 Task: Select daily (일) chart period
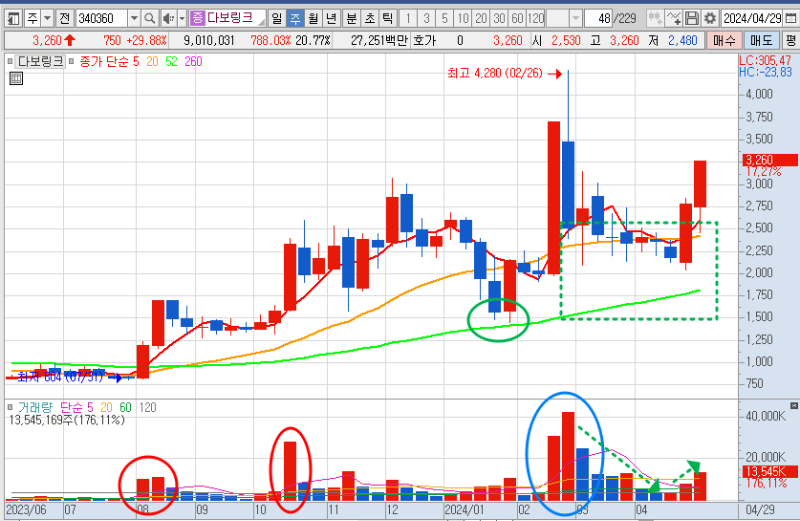point(277,19)
